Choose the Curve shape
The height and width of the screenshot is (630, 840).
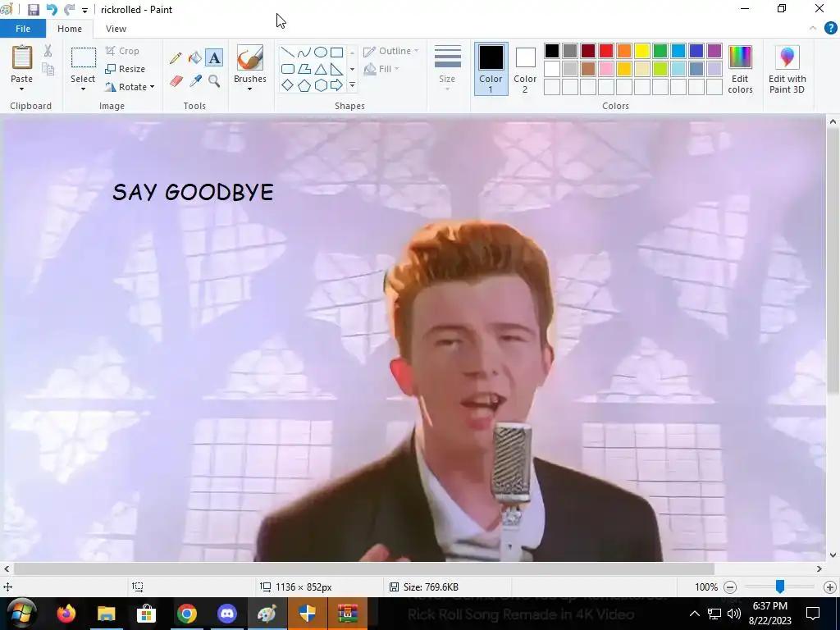(x=304, y=52)
